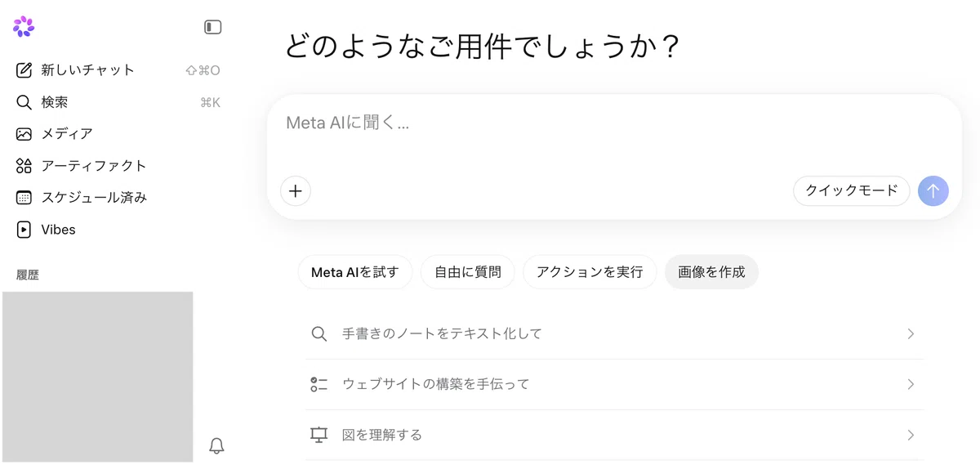Select the 画像を作成 chip

(711, 272)
